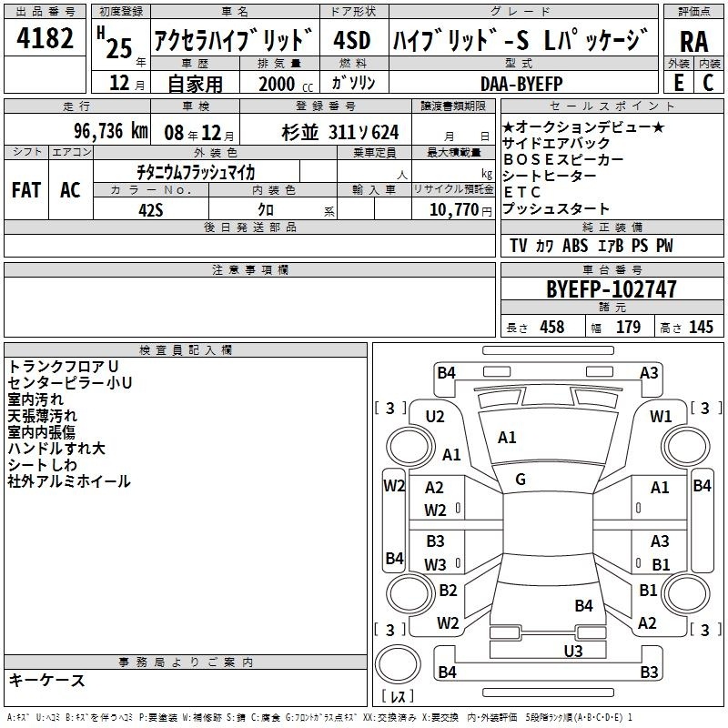Screen dimensions: 728x728
Task: Click the B2 damage mark on diagram
Action: pyautogui.click(x=448, y=591)
